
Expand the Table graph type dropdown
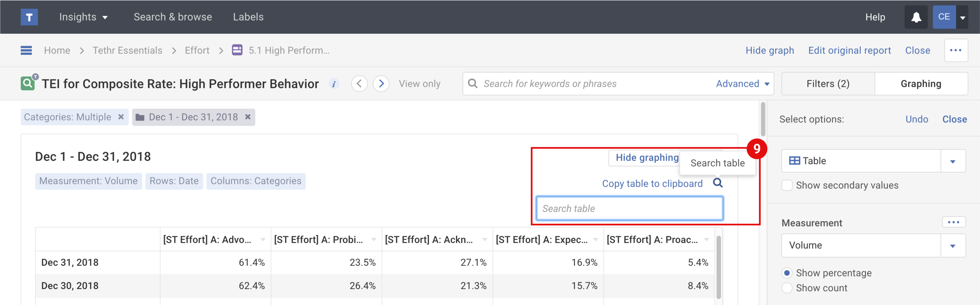952,161
